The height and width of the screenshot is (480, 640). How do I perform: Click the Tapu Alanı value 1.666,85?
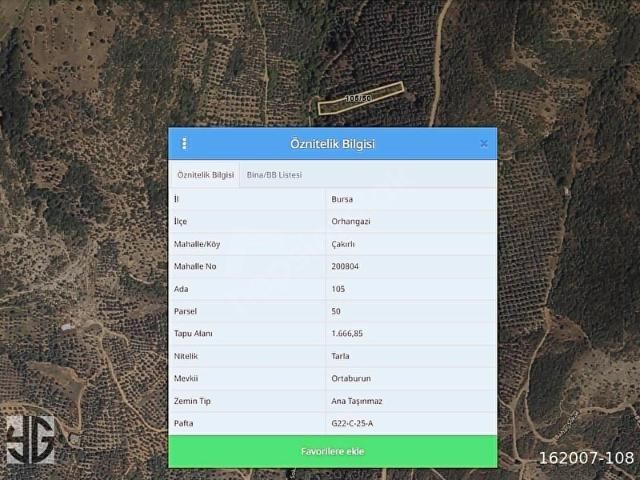[x=347, y=334]
